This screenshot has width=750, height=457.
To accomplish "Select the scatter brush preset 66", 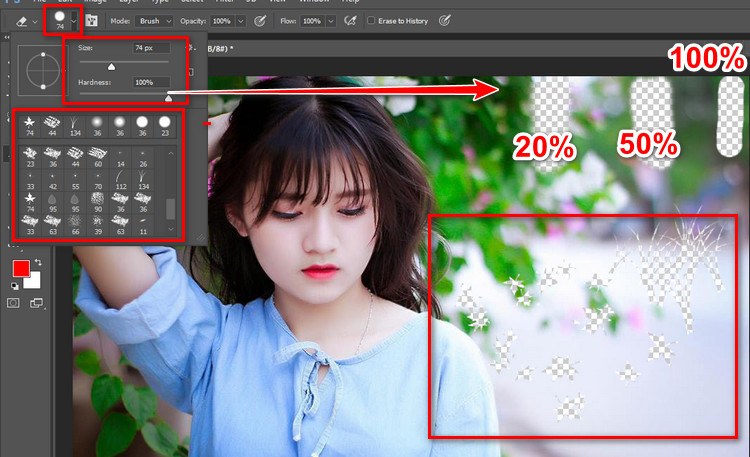I will click(x=75, y=225).
